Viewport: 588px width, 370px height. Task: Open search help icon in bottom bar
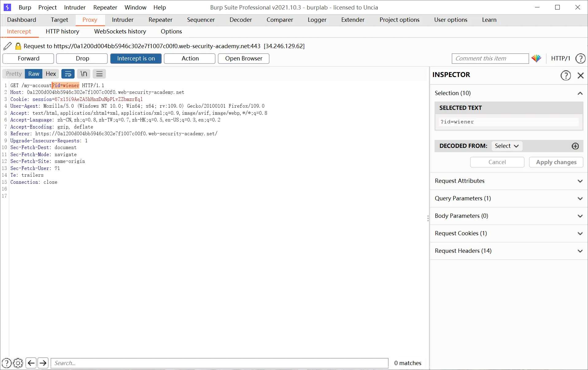click(x=6, y=363)
